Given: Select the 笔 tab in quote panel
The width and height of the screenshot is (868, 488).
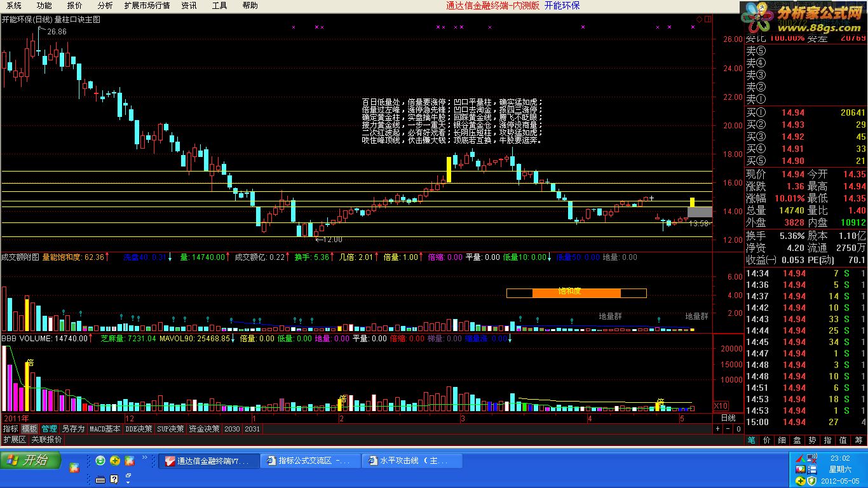Looking at the screenshot, I should click(752, 440).
